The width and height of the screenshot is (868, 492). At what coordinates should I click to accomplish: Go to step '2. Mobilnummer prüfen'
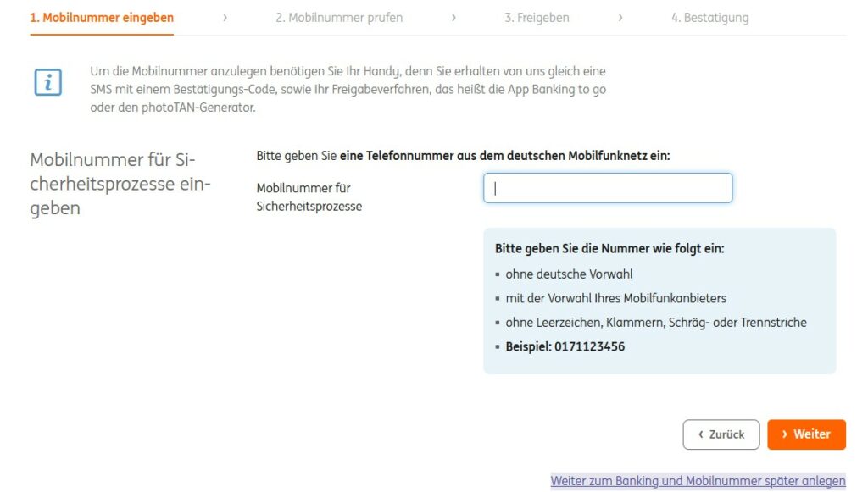click(339, 18)
